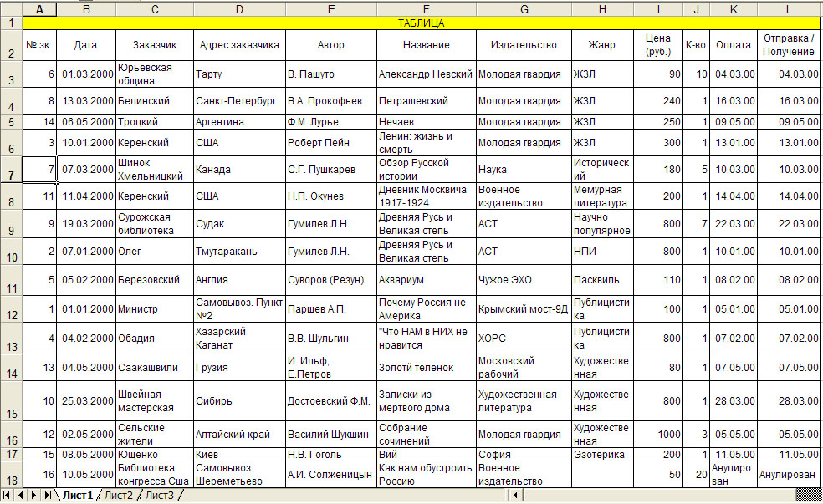
Task: Click the yellow ТАБЛИЦА title cell
Action: (x=421, y=23)
